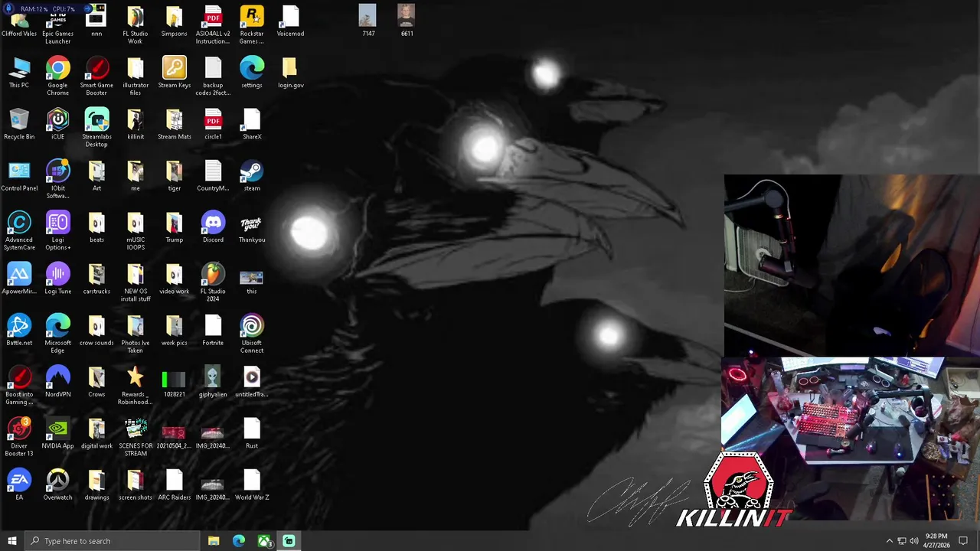Open the Xbox app on taskbar
980x551 pixels.
coord(264,541)
